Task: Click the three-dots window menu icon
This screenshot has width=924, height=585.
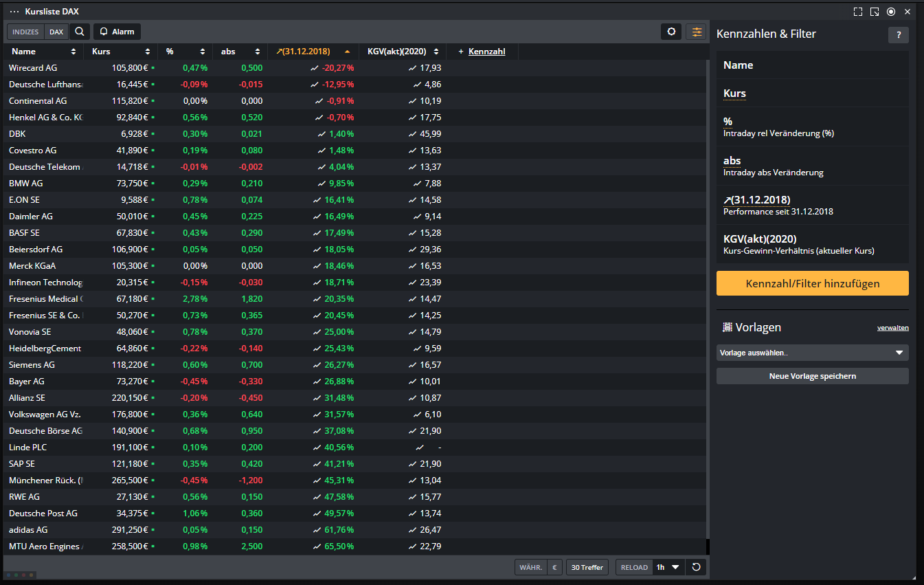Action: tap(14, 12)
